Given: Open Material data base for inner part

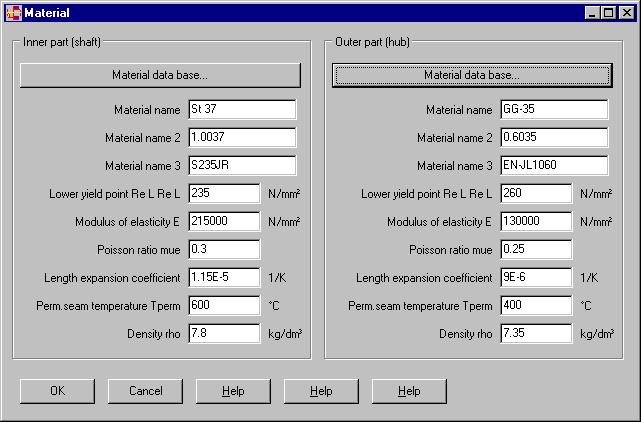Looking at the screenshot, I should 160,75.
